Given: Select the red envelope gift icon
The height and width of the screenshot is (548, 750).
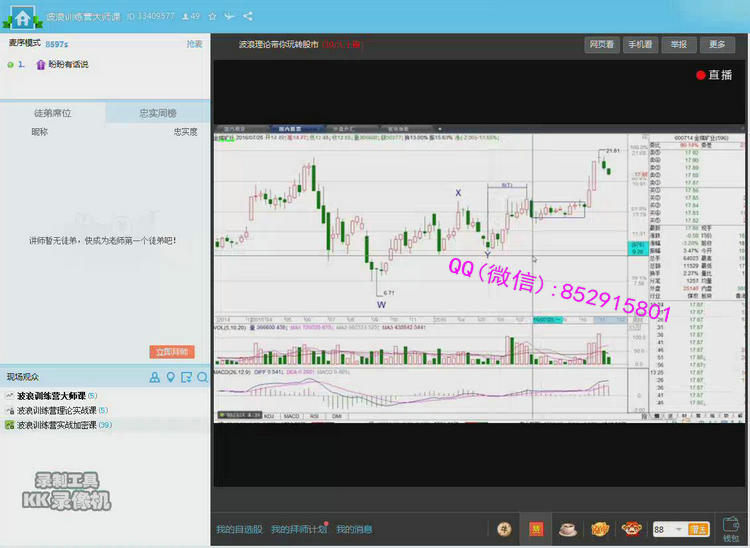Looking at the screenshot, I should tap(535, 529).
